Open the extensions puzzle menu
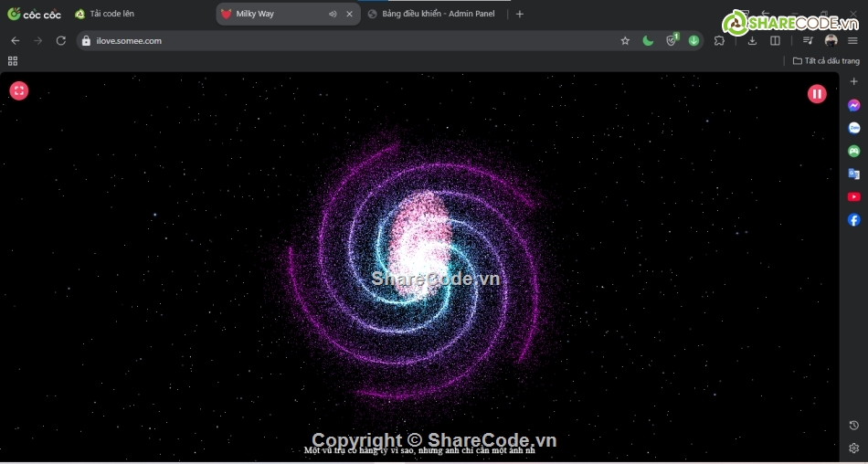The height and width of the screenshot is (464, 868). pyautogui.click(x=720, y=40)
